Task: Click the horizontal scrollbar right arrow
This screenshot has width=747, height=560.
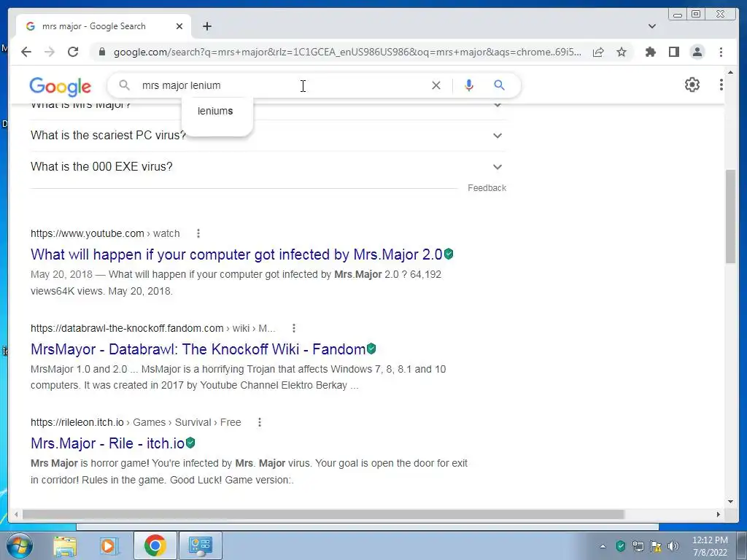Action: (x=719, y=514)
